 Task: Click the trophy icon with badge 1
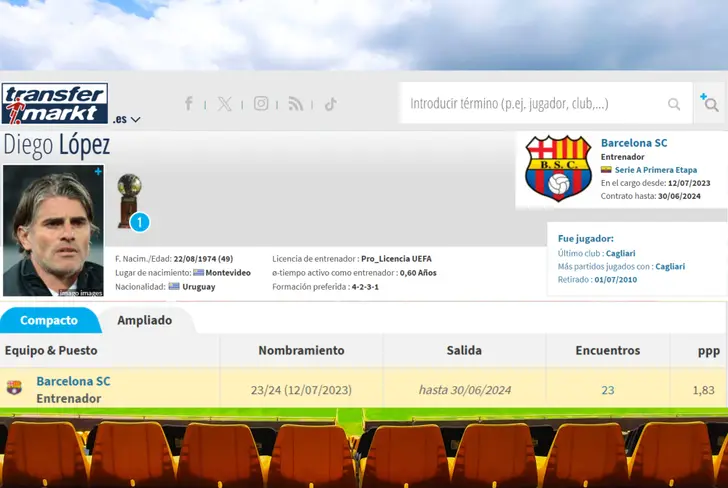130,201
